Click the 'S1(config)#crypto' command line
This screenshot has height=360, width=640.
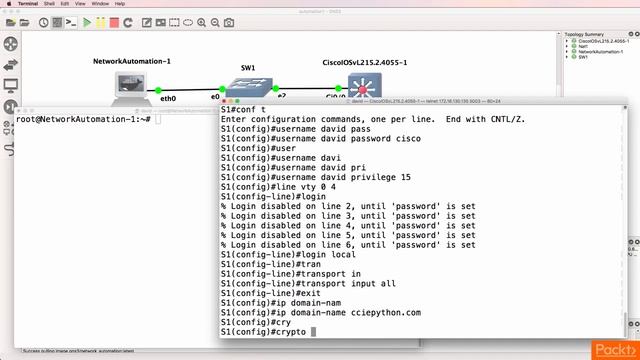(268, 332)
